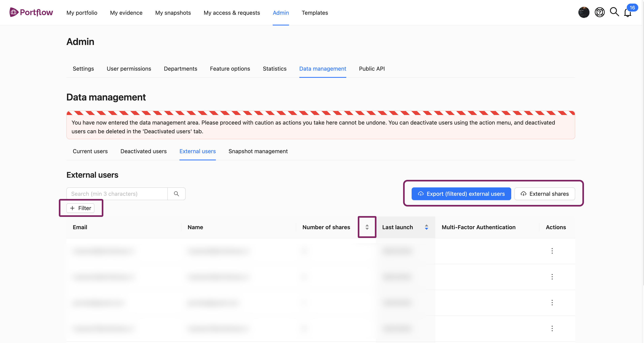644x343 pixels.
Task: Select the Data management tab
Action: pyautogui.click(x=323, y=69)
